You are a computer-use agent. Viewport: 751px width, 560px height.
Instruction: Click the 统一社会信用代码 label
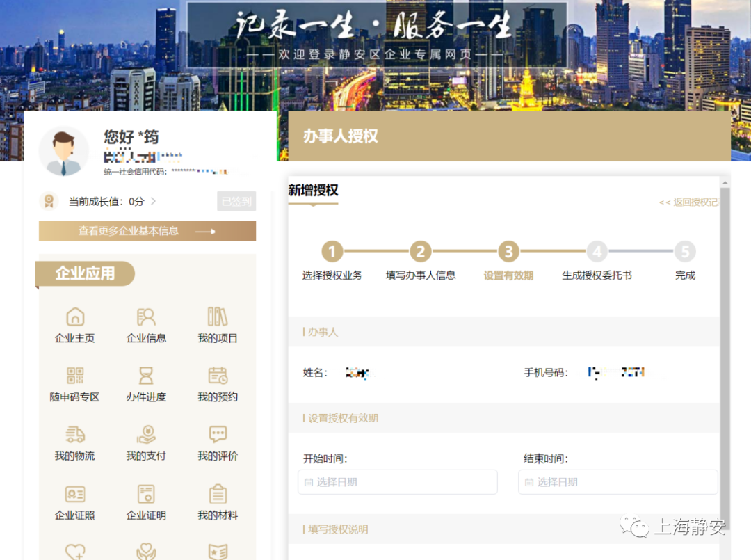coord(136,172)
